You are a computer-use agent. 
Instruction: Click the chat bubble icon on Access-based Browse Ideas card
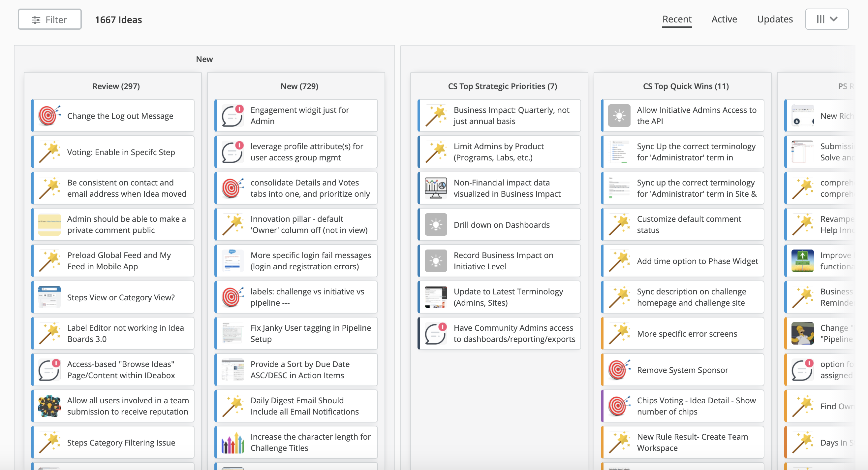(x=49, y=370)
